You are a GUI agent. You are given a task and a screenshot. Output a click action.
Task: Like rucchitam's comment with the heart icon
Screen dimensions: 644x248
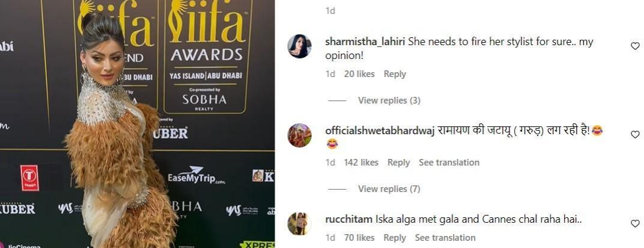[x=635, y=223]
